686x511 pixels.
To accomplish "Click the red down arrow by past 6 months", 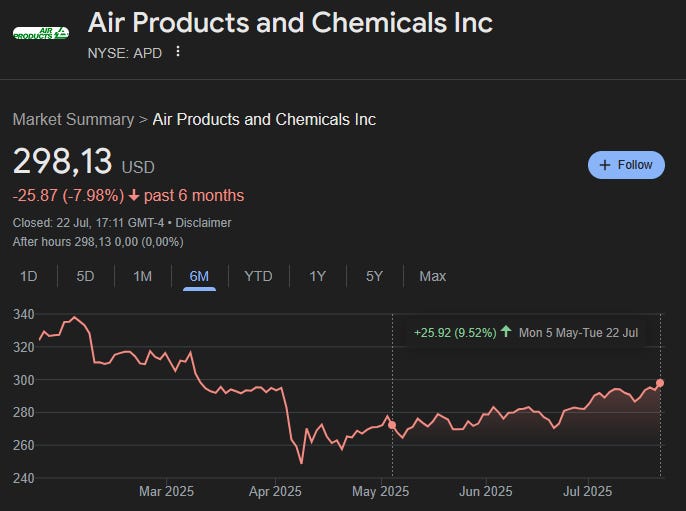I will (x=134, y=196).
